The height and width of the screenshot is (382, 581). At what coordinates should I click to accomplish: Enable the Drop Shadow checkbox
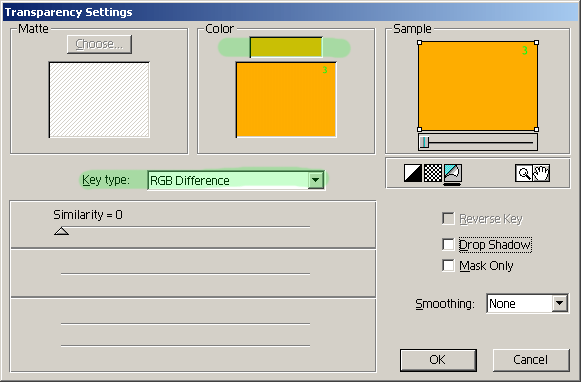point(448,245)
